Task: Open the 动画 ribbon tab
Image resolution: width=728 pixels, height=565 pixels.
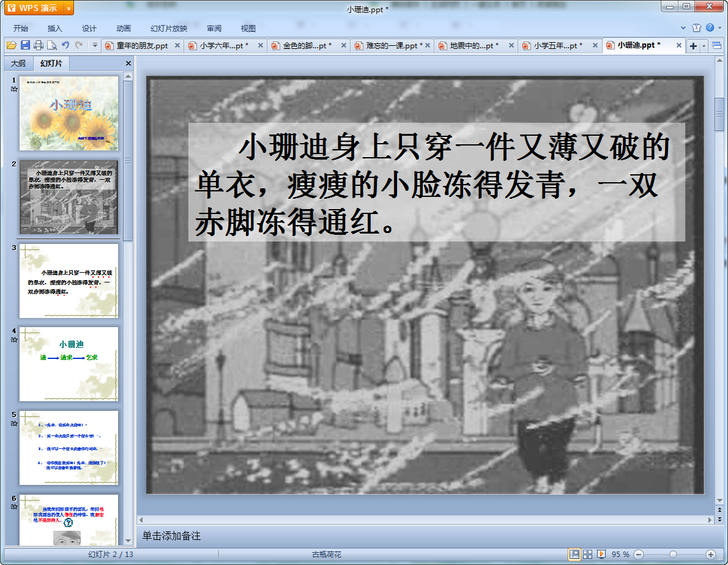Action: 124,28
